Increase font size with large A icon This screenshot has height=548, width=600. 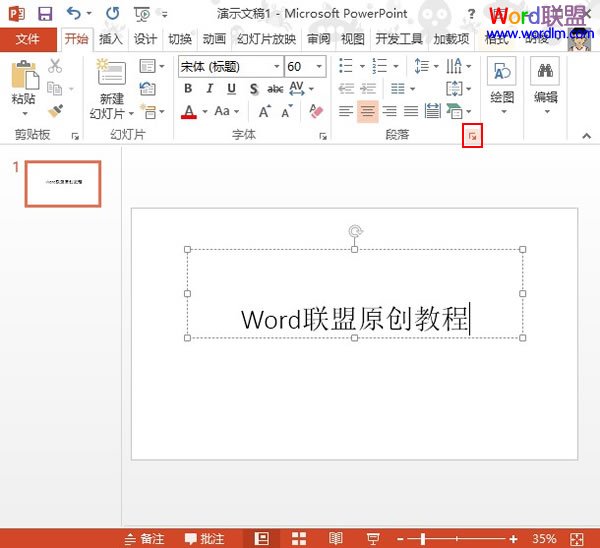264,112
